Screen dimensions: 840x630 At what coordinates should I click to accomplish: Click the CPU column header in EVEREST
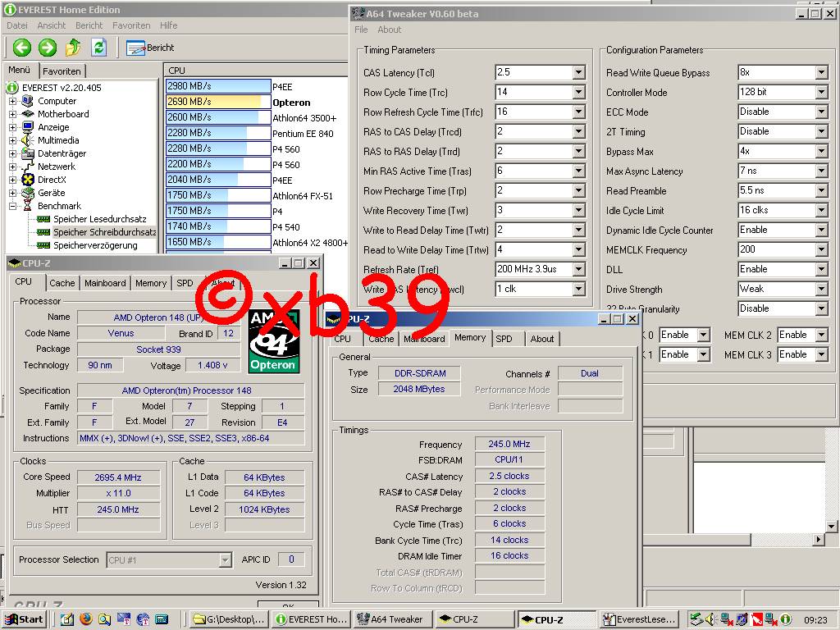pos(256,71)
